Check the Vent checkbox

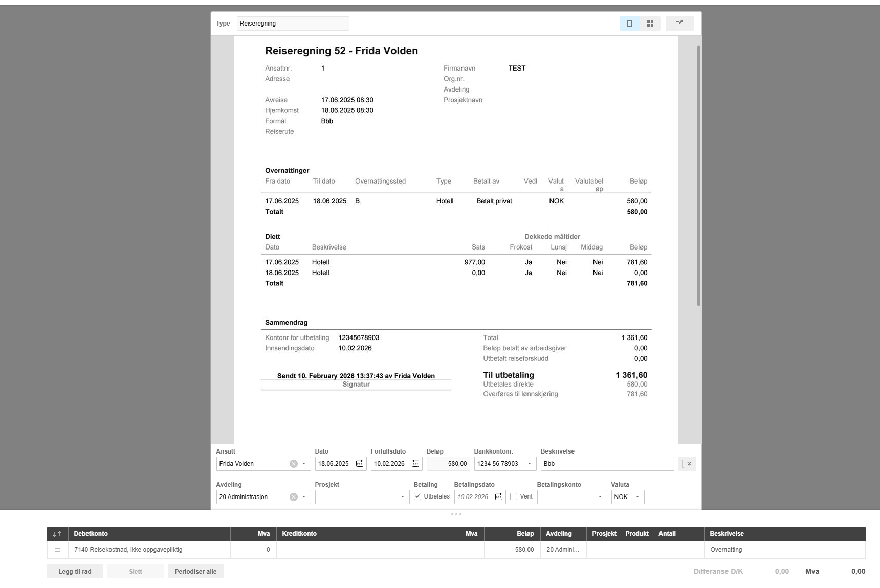[x=514, y=496]
